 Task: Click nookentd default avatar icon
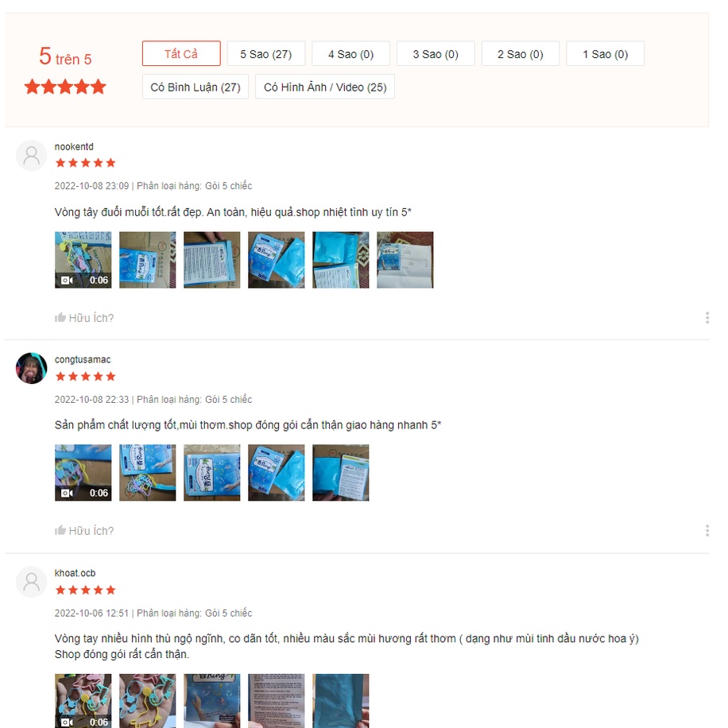tap(32, 156)
